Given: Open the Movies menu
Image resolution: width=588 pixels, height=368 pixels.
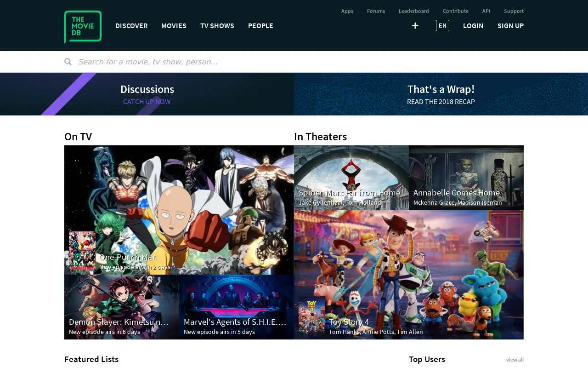Looking at the screenshot, I should tap(174, 26).
